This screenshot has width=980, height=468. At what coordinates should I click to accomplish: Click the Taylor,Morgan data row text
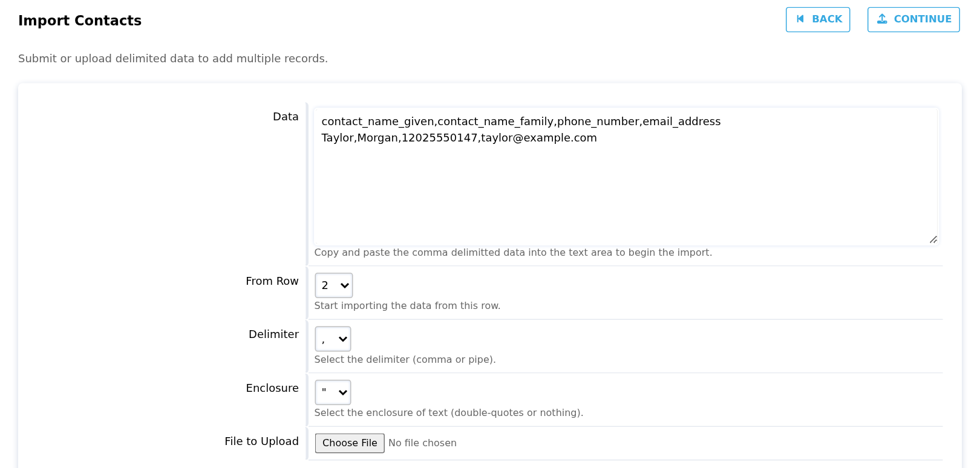pos(459,138)
